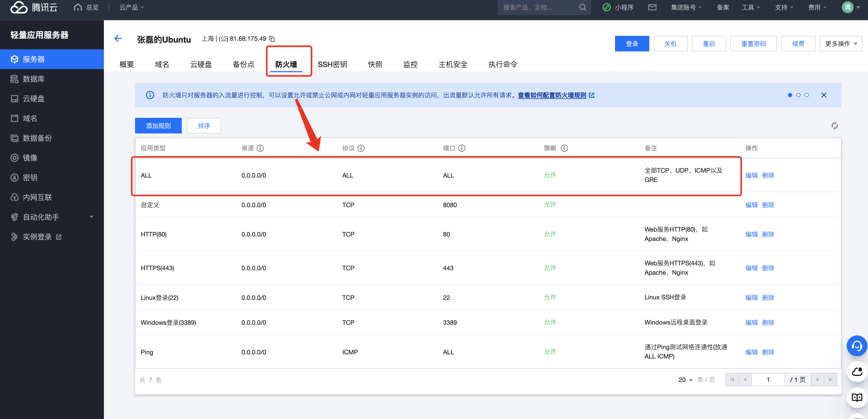The image size is (868, 419).
Task: Expand the 支持 dropdown
Action: coord(784,8)
